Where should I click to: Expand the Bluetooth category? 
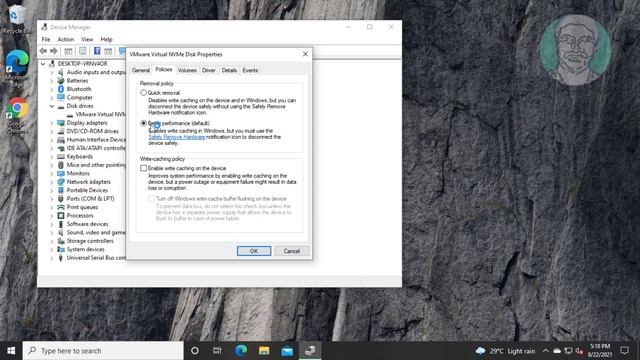51,89
